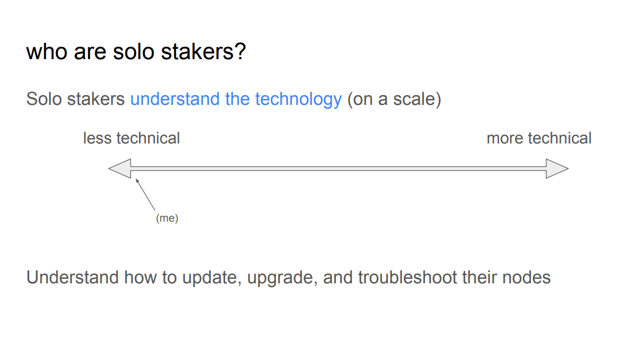The width and height of the screenshot is (644, 361).
Task: Click the right arrowhead of the scale
Action: [x=557, y=169]
